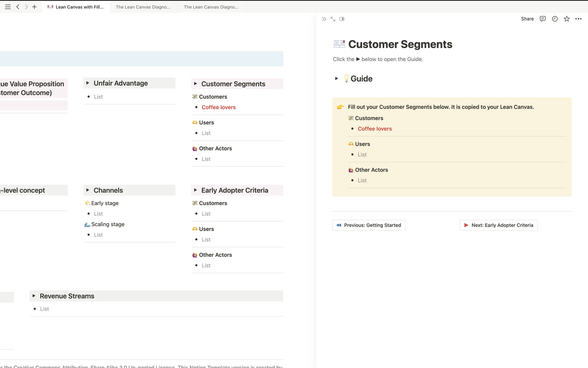Viewport: 588px width, 368px height.
Task: Expand the Guide section
Action: point(336,78)
